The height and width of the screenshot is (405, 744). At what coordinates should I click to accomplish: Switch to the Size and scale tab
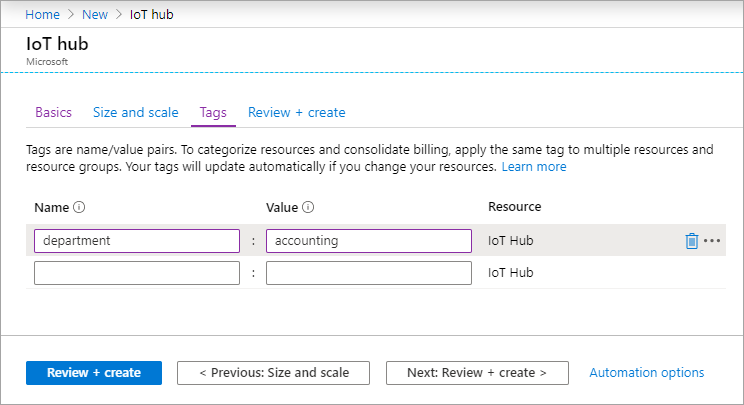[x=136, y=113]
